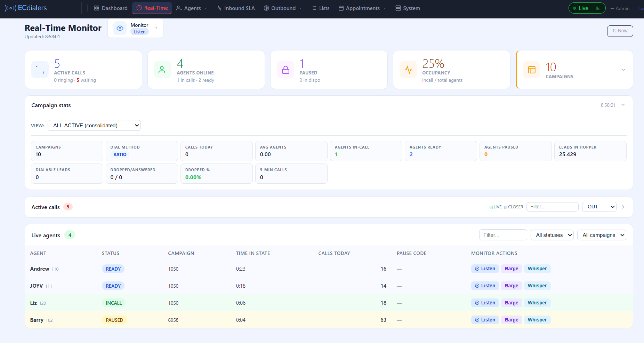This screenshot has width=644, height=343.
Task: Refresh data with the Now button
Action: click(620, 31)
